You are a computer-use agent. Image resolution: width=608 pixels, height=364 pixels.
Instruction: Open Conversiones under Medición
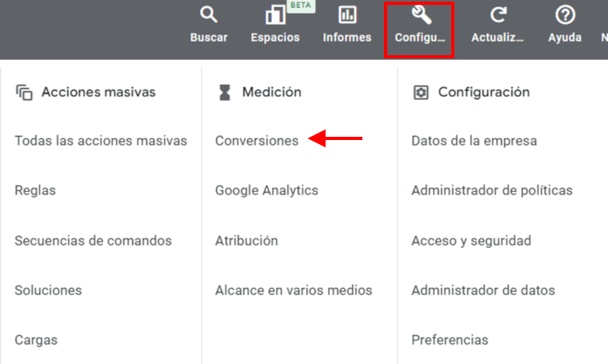[x=257, y=141]
